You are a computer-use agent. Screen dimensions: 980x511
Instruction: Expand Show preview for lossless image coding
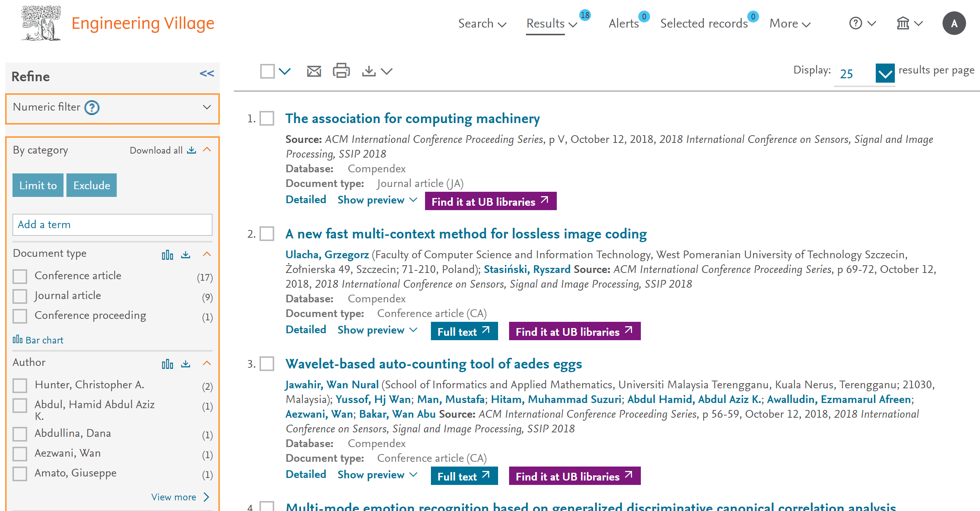377,330
